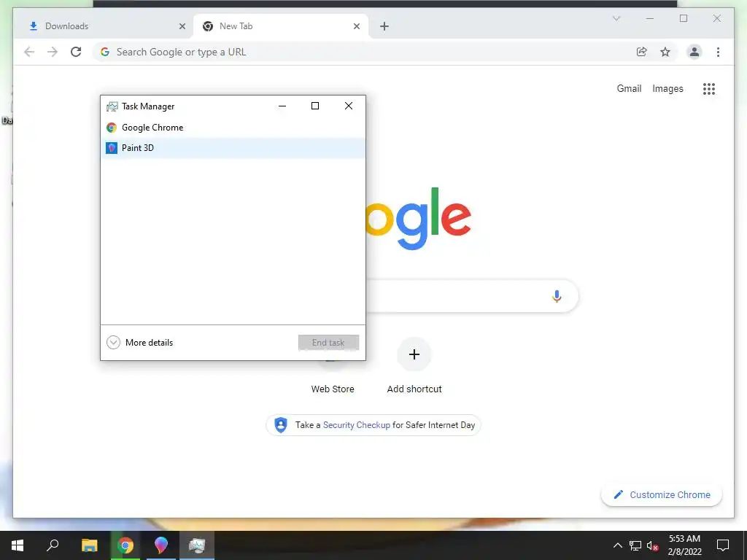Viewport: 747px width, 560px height.
Task: Open File Explorer from taskbar
Action: (x=90, y=545)
